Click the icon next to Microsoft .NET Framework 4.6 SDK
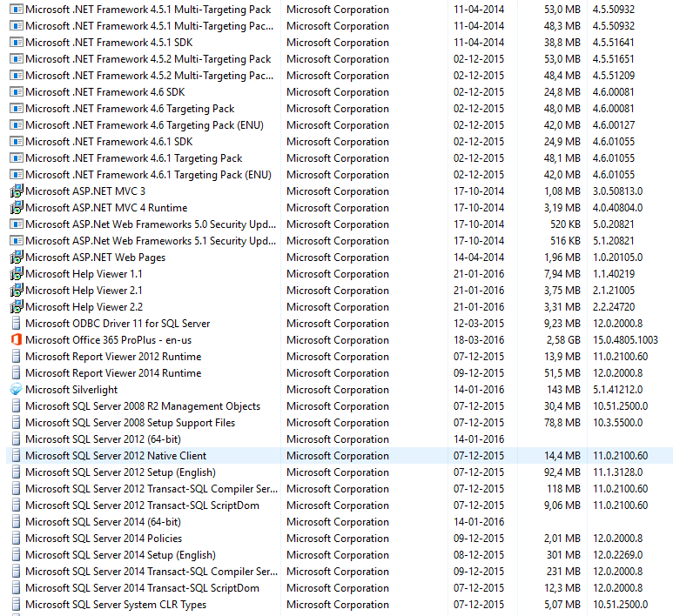Image resolution: width=673 pixels, height=616 pixels. 17,92
